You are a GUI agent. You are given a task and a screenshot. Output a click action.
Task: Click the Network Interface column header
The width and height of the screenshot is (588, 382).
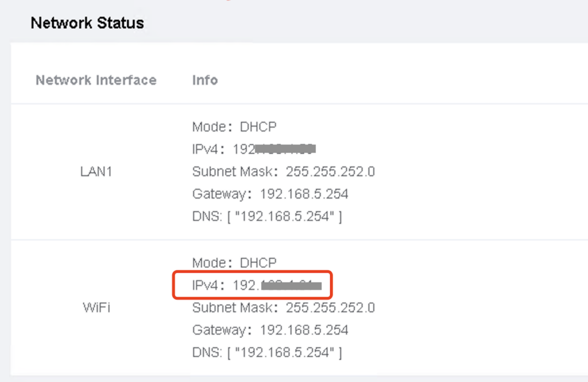coord(96,80)
